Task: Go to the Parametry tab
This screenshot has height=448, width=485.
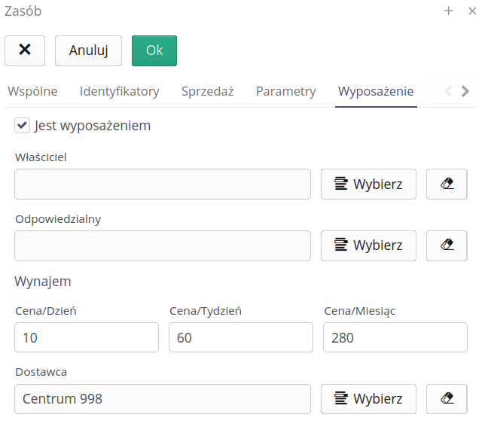Action: coord(285,92)
